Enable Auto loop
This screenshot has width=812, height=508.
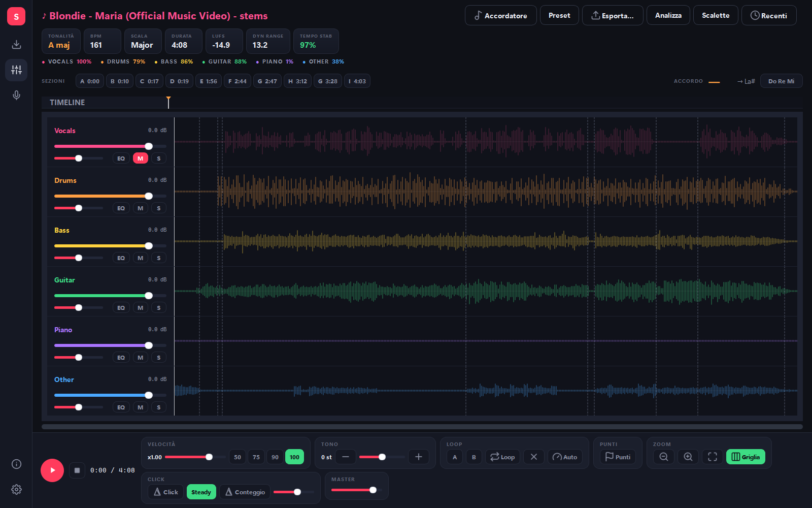pyautogui.click(x=565, y=457)
